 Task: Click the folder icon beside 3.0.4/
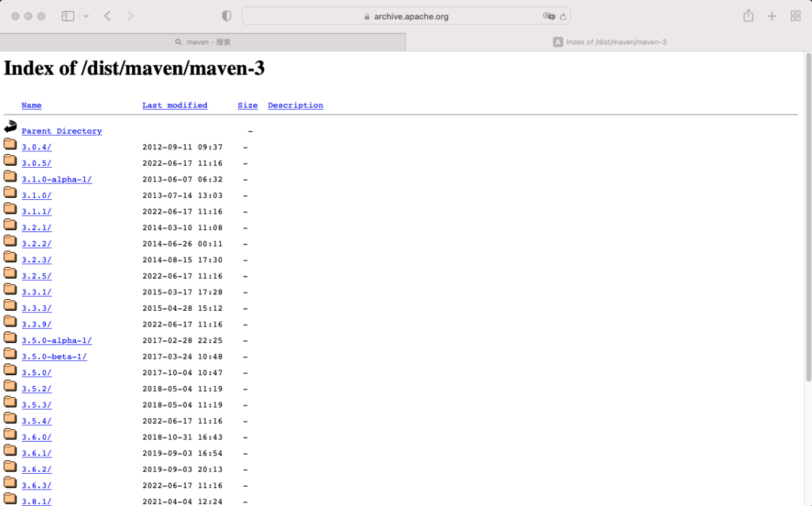pyautogui.click(x=10, y=144)
